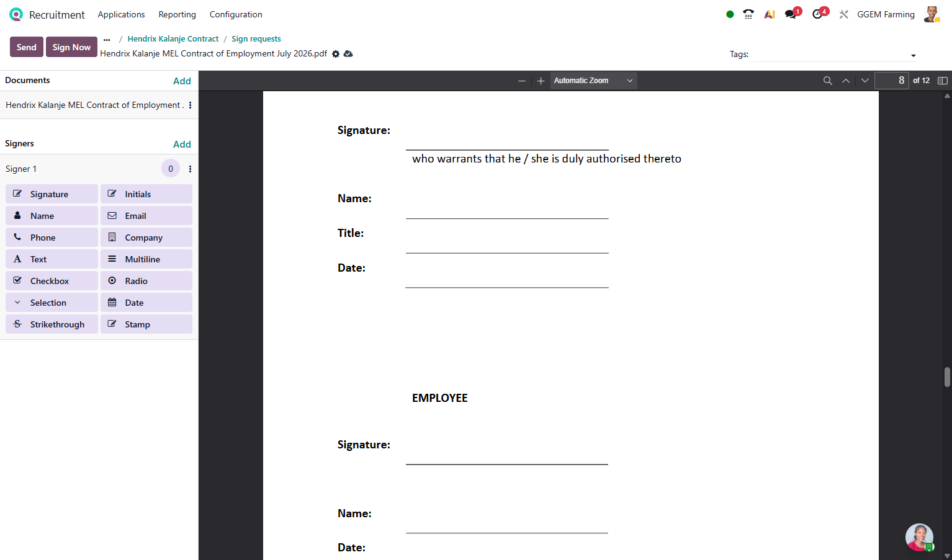Click the cloud upload icon beside PDF name
Screen dimensions: 952x560
click(348, 54)
